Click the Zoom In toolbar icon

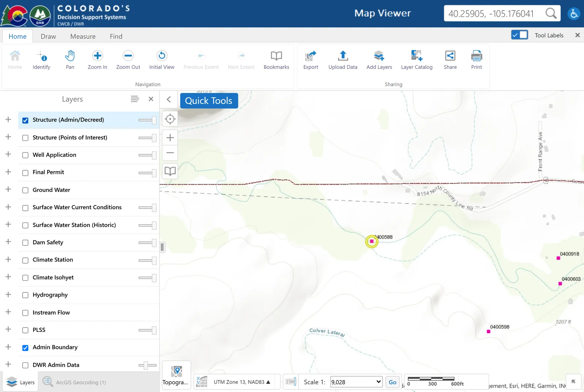[x=97, y=60]
